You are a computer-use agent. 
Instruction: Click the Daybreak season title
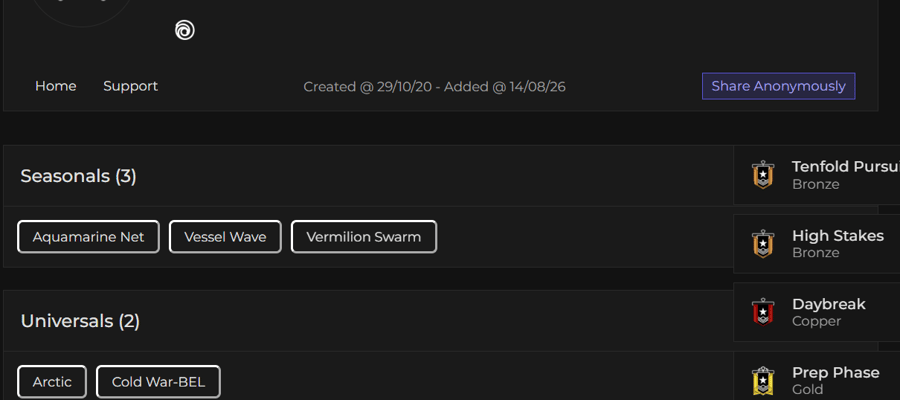829,304
